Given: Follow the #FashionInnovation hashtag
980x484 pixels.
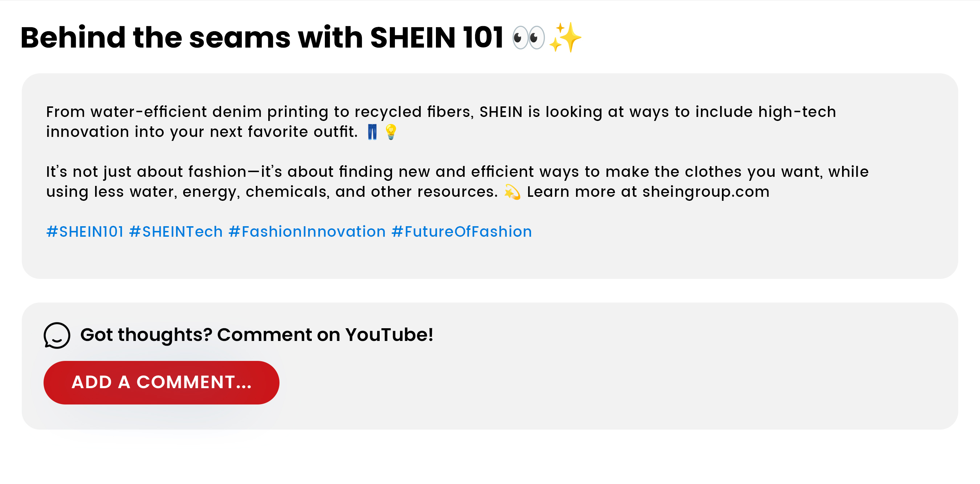Looking at the screenshot, I should pos(307,232).
